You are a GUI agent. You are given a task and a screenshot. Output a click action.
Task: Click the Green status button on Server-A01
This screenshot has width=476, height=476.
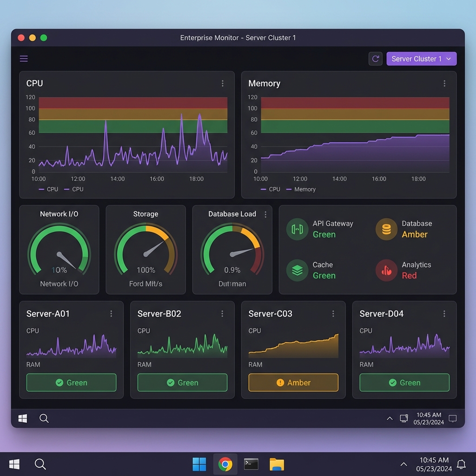click(x=71, y=382)
